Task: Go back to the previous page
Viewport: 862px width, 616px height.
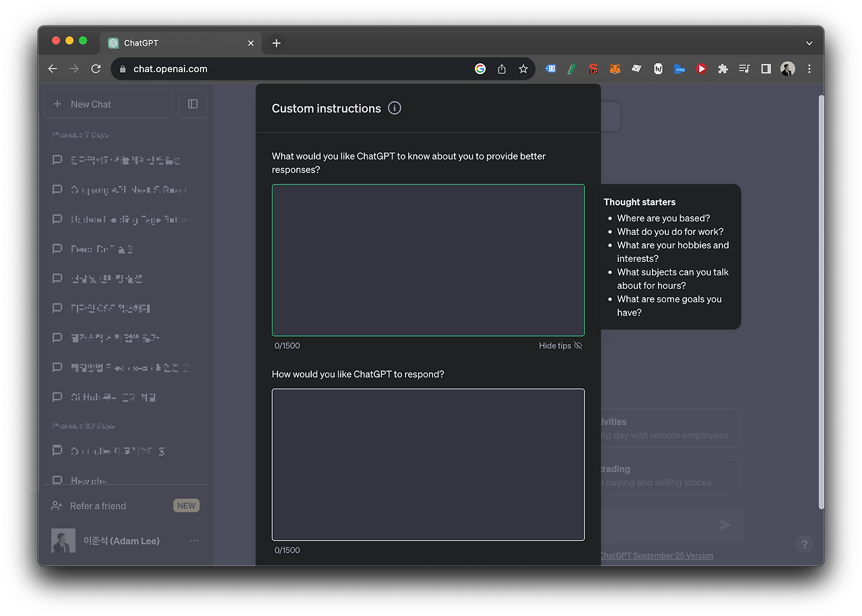Action: (x=53, y=69)
